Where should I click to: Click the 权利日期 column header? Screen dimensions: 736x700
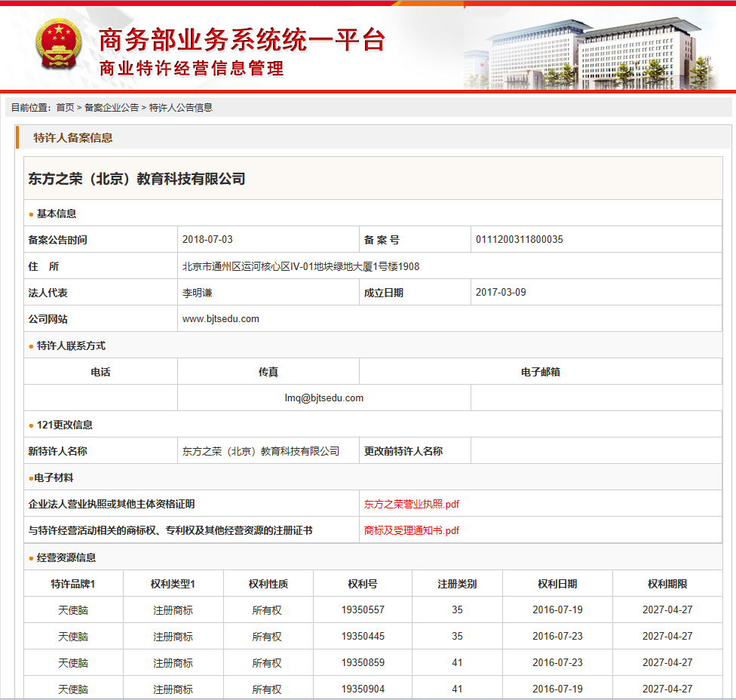click(557, 584)
